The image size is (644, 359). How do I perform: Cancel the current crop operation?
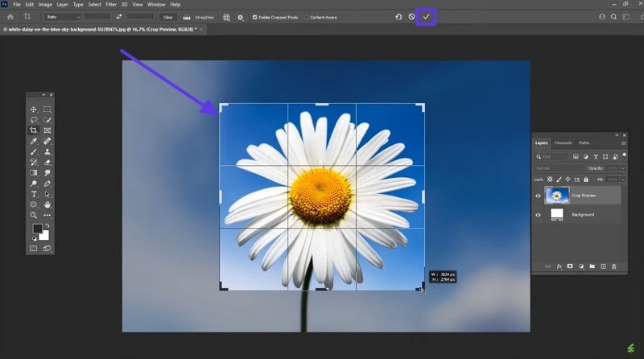point(411,17)
